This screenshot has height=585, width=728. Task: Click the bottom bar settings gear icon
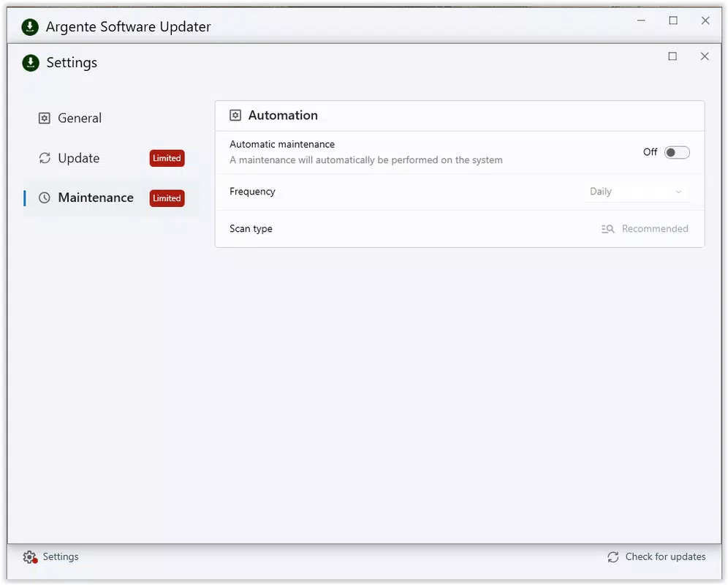coord(30,556)
